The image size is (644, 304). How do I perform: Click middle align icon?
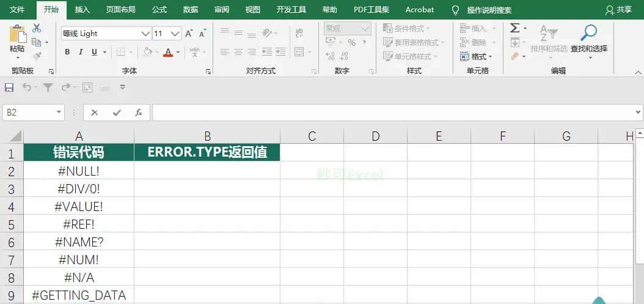[x=238, y=32]
